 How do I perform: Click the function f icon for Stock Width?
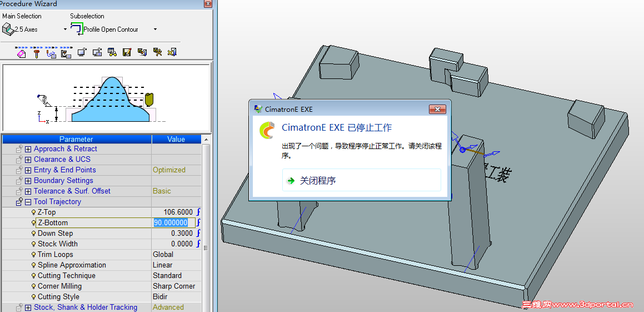tap(198, 244)
